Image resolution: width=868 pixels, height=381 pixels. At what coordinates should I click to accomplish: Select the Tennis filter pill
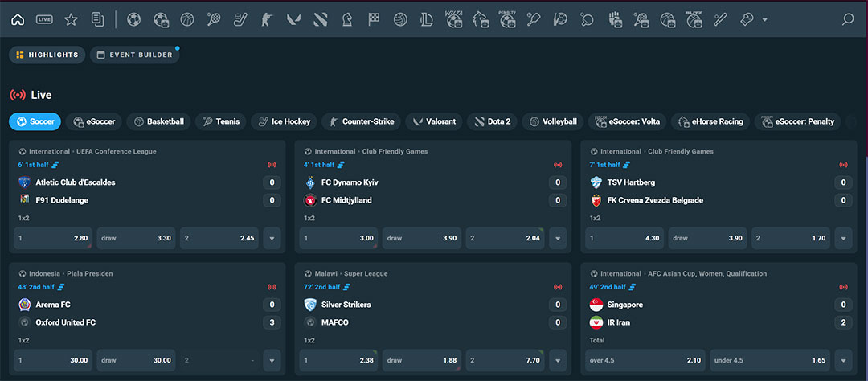221,121
